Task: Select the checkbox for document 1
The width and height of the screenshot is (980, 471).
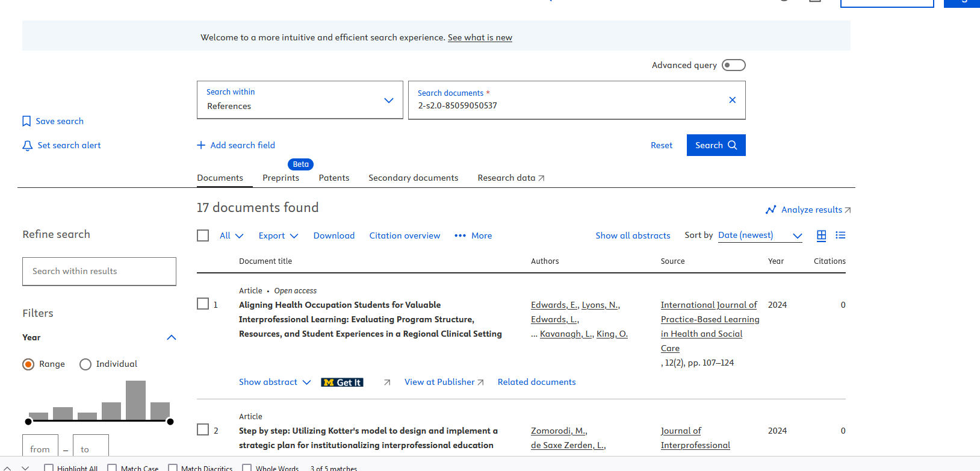Action: click(203, 304)
